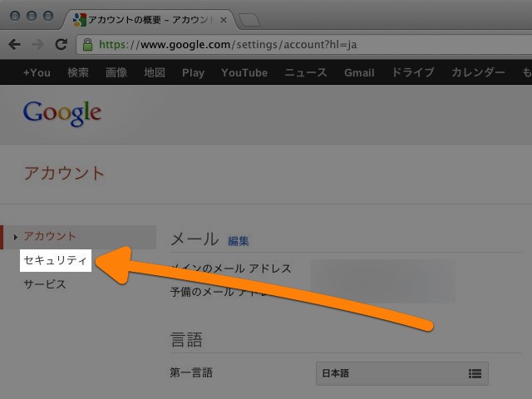The width and height of the screenshot is (532, 399).
Task: Open カレンダー in Google bar
Action: tap(478, 72)
